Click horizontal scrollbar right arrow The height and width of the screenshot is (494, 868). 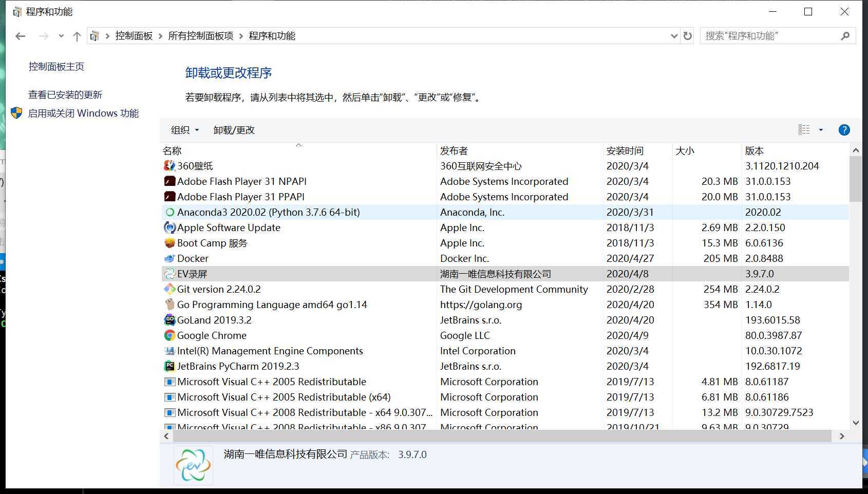(841, 436)
